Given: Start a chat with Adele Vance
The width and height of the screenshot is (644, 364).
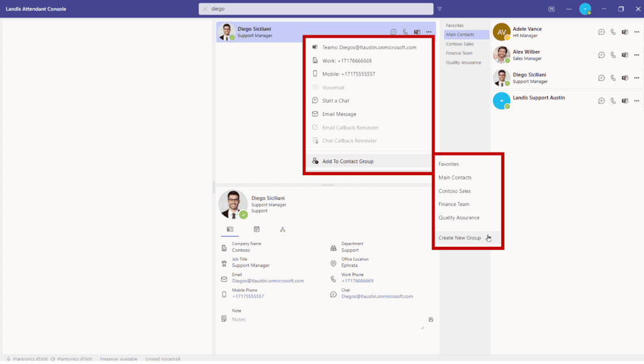Looking at the screenshot, I should click(x=601, y=31).
